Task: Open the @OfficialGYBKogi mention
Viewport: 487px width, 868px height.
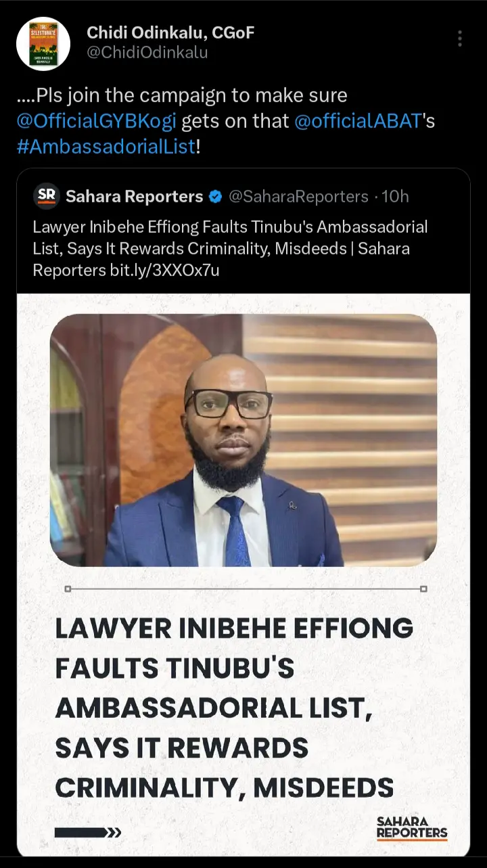Action: pos(97,121)
